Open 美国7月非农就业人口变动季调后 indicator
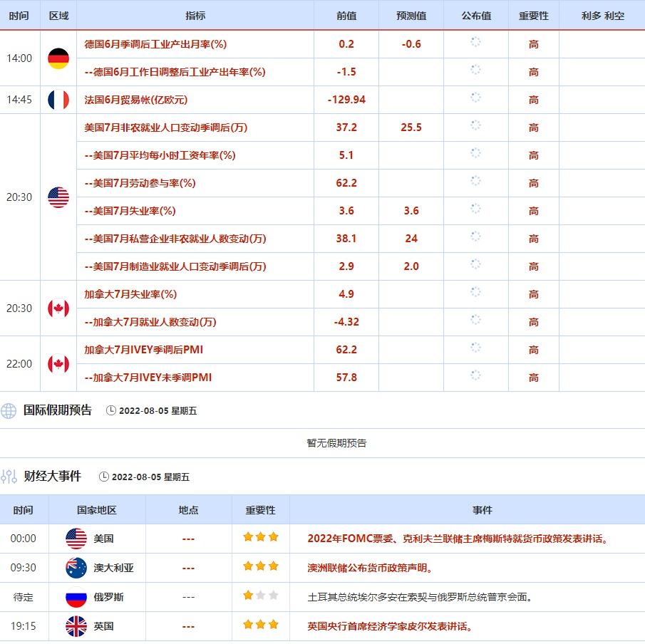Viewport: 645px width, 644px height. click(x=165, y=128)
